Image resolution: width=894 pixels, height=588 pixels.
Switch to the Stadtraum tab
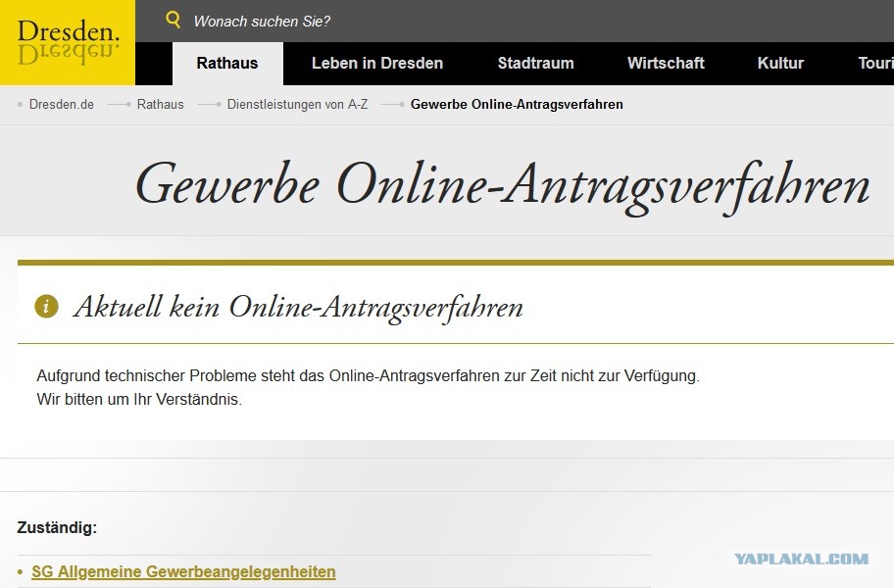pyautogui.click(x=536, y=64)
